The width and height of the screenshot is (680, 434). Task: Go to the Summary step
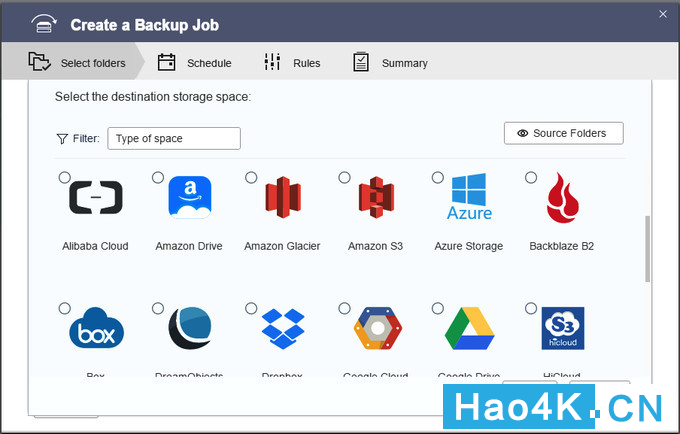[x=390, y=62]
